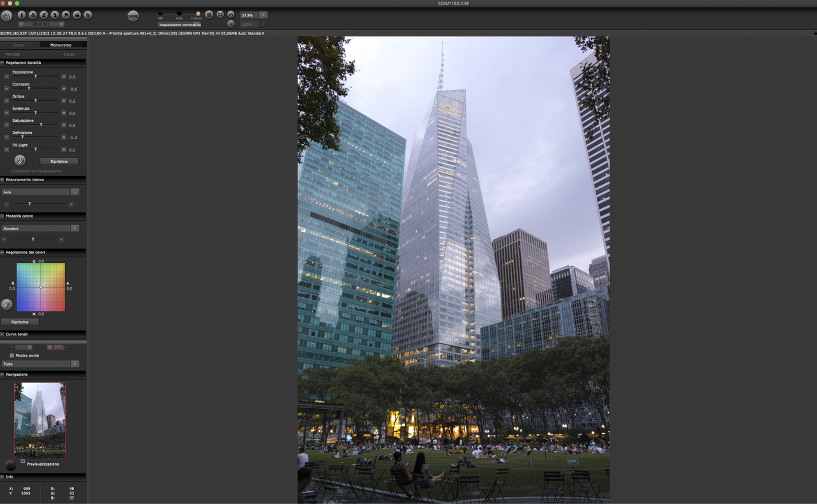Show image information with the i icon

22,15
